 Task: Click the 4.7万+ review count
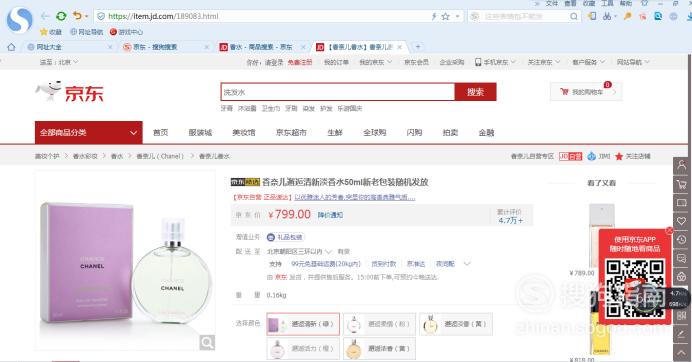(x=511, y=220)
